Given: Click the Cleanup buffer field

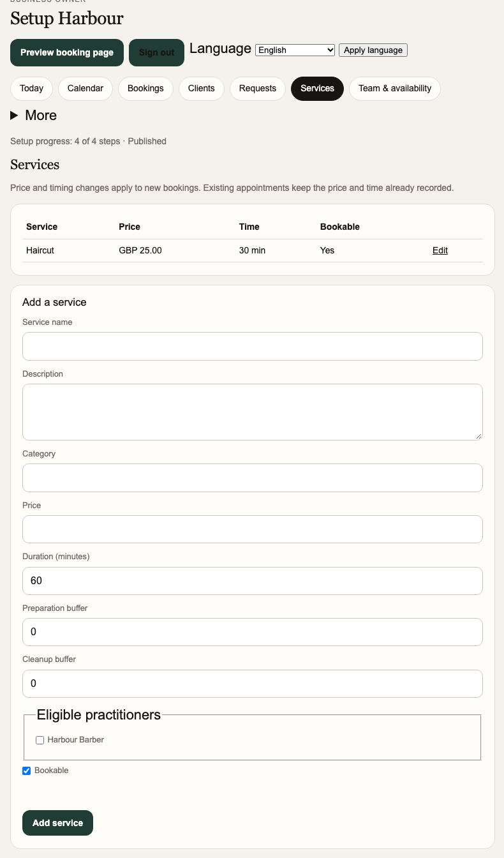Looking at the screenshot, I should tap(253, 684).
